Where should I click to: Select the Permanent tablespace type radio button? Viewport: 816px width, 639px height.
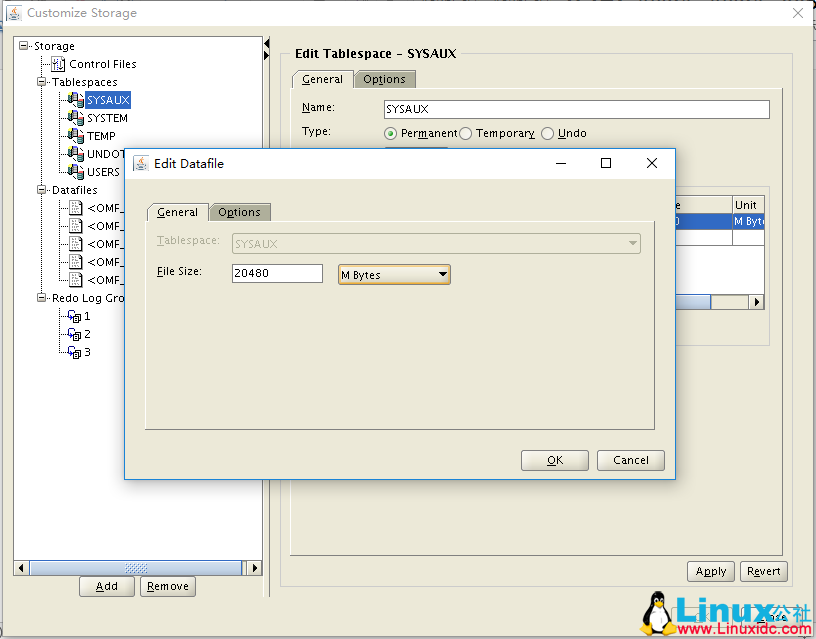point(390,133)
